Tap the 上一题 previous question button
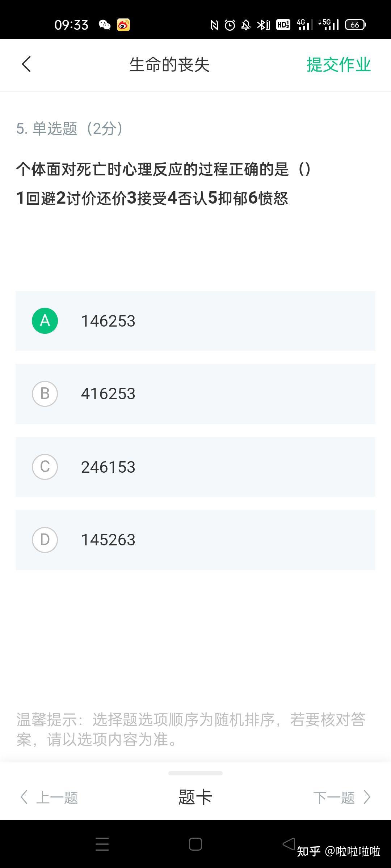This screenshot has height=868, width=391. pos(57,797)
